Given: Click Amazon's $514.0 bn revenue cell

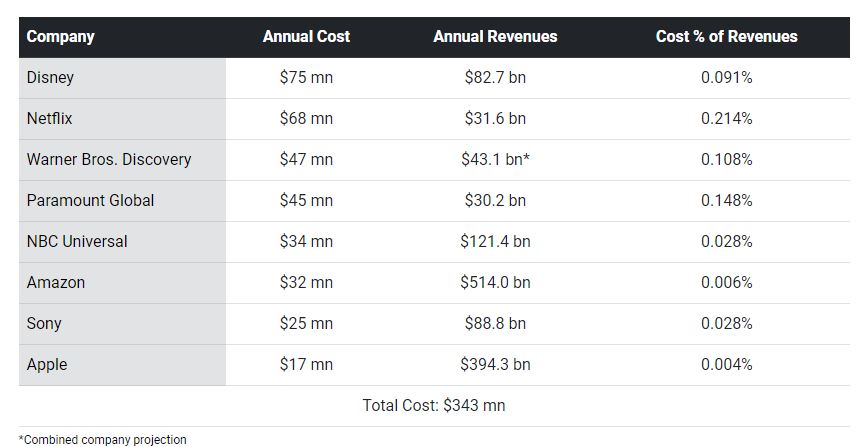Looking at the screenshot, I should pos(495,283).
